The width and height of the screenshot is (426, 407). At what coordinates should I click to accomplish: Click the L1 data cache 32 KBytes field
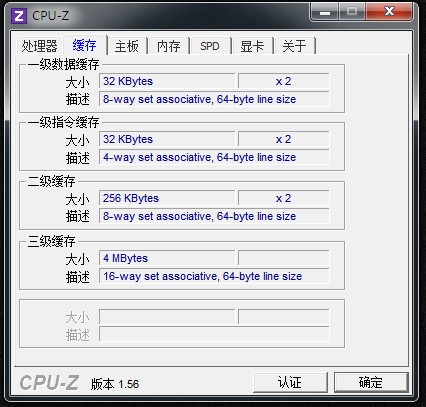tap(167, 81)
